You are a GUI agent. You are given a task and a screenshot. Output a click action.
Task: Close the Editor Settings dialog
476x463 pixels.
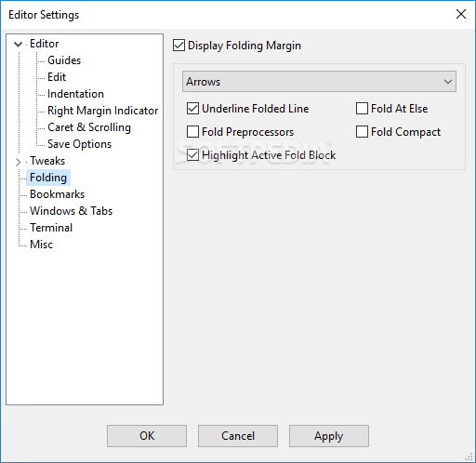pyautogui.click(x=461, y=14)
